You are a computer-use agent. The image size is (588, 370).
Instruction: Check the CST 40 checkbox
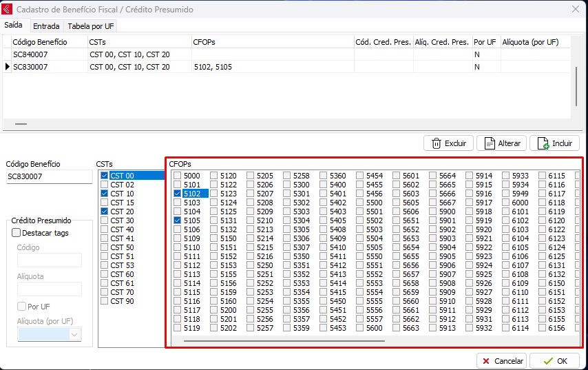coord(105,229)
